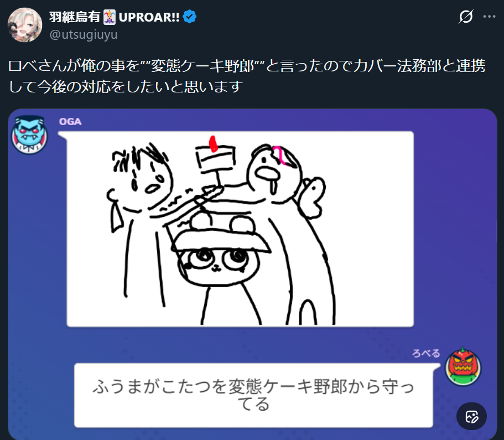Click the 羽継烏有 UPROAR!! display name
This screenshot has height=440, width=504.
pyautogui.click(x=115, y=17)
